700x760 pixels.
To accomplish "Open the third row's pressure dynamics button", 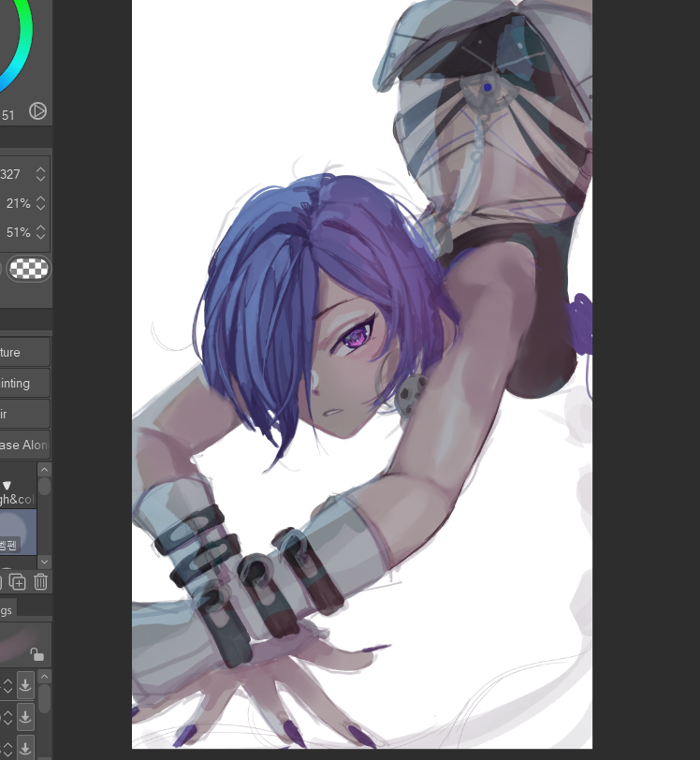I will click(25, 748).
